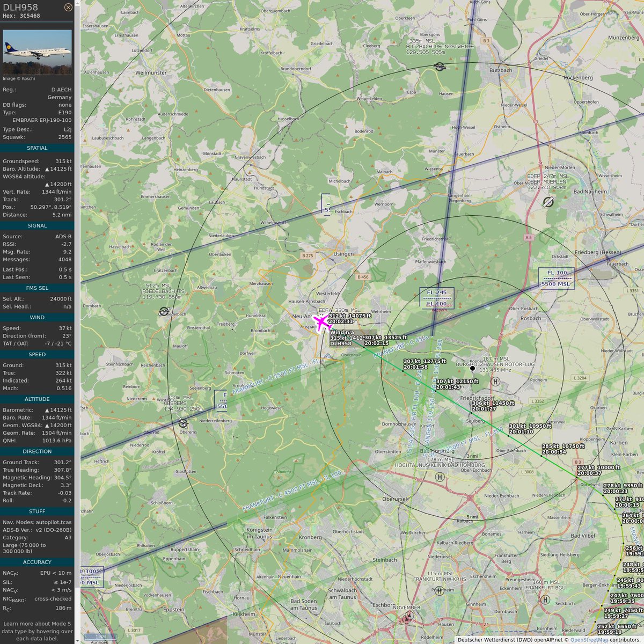Click the Butzbach-Pfingstweide glider airfield icon
This screenshot has height=644, width=644.
(x=440, y=67)
